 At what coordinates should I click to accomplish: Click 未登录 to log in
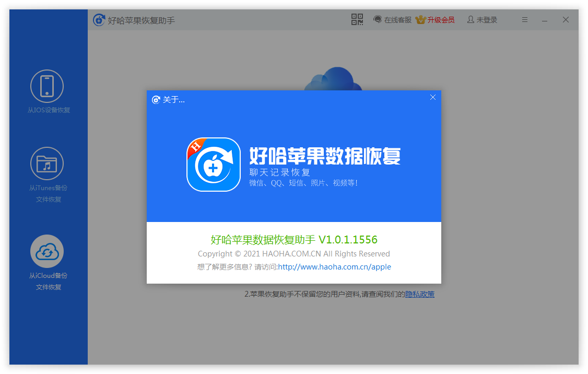click(482, 20)
